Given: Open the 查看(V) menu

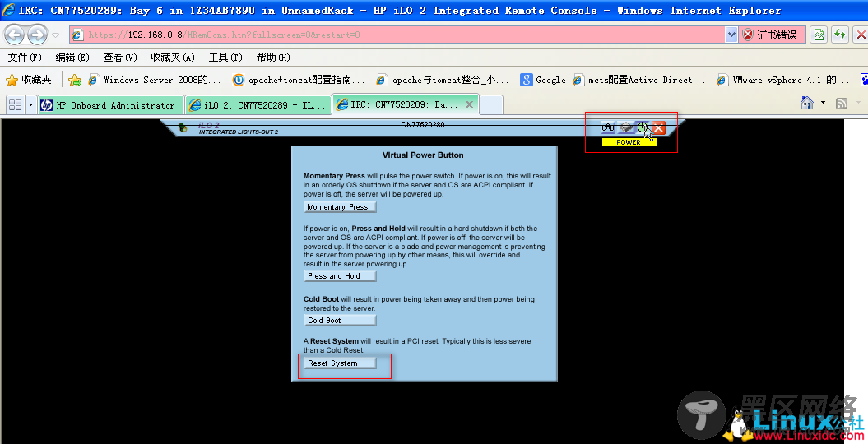Looking at the screenshot, I should pos(120,58).
